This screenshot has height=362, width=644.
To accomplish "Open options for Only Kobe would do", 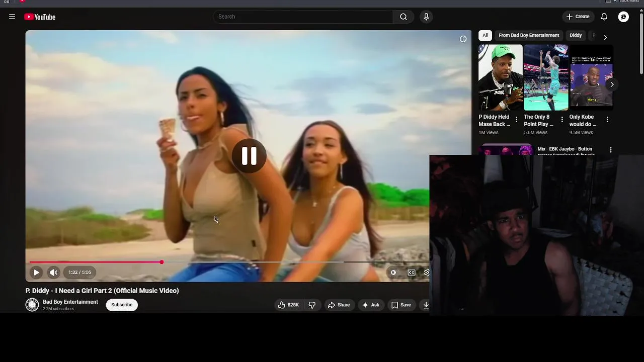I will point(607,120).
